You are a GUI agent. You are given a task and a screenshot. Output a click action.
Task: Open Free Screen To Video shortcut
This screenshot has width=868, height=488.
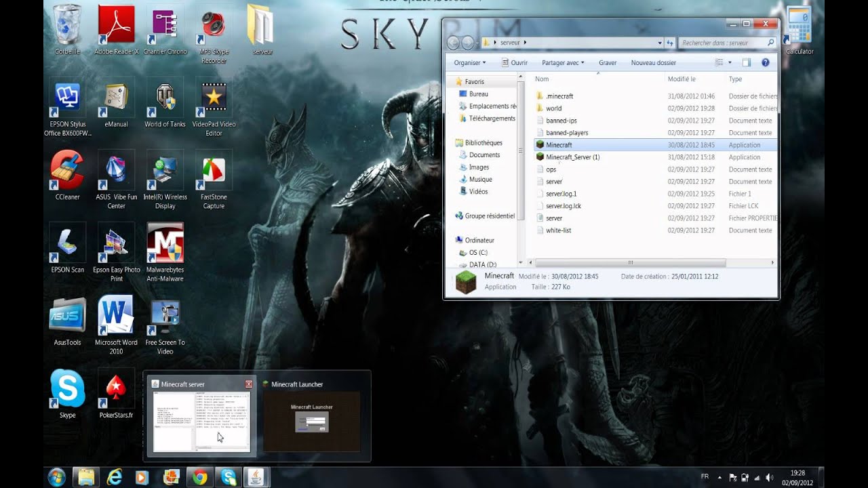click(165, 325)
